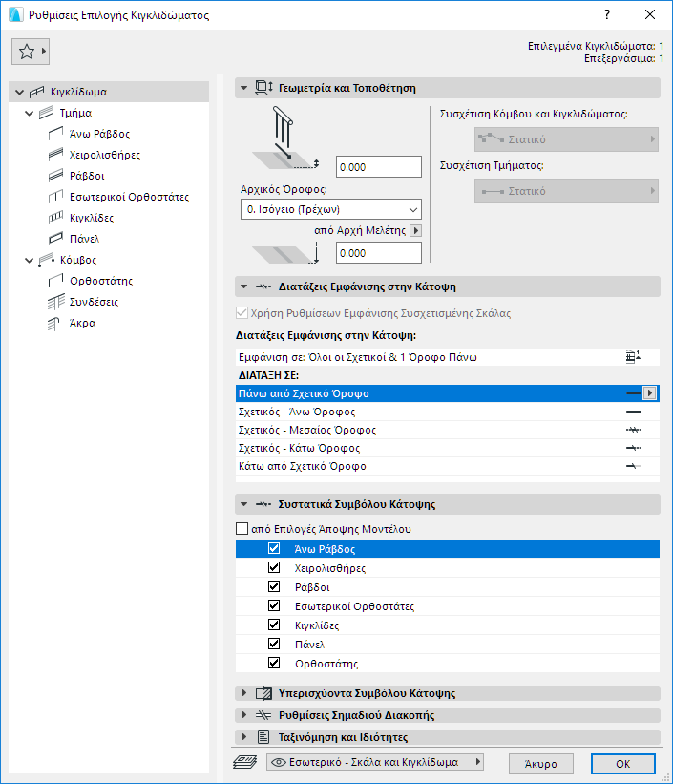Open the Εσωτερικό - Σκάλα και Κιγκλίδωμα layer selector
The width and height of the screenshot is (673, 784).
coord(376,762)
